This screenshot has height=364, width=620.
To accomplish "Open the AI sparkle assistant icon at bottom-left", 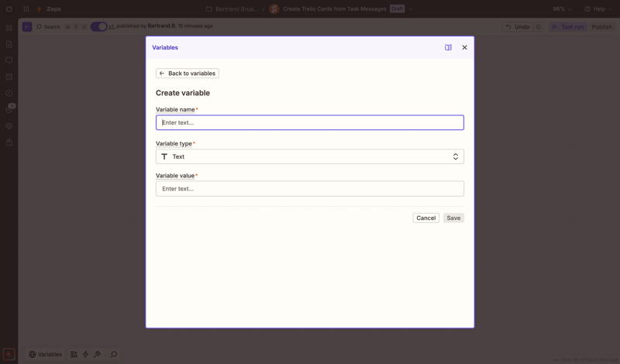I will tap(9, 354).
